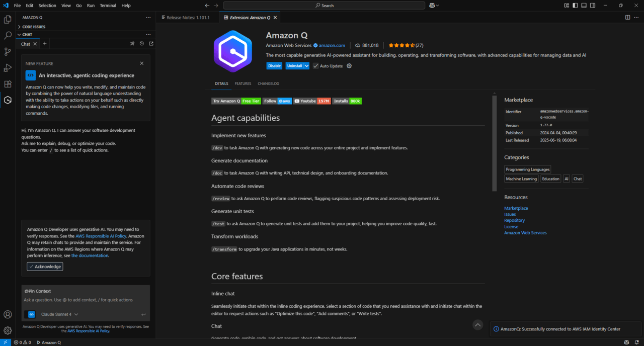Switch to the Features tab
This screenshot has height=346, width=644.
(243, 83)
